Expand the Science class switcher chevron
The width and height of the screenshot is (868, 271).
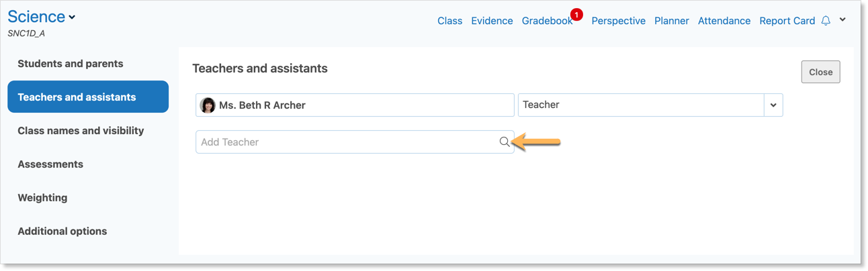[x=72, y=17]
